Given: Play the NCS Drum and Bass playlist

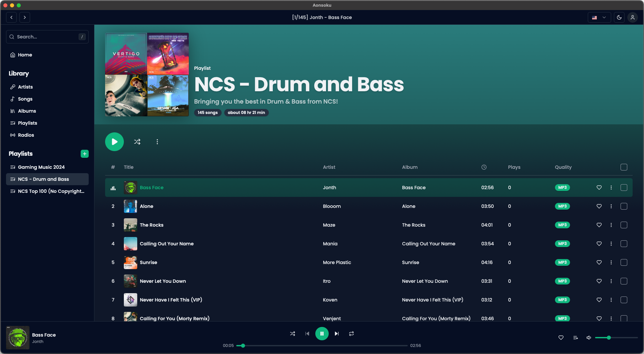Looking at the screenshot, I should pyautogui.click(x=114, y=141).
